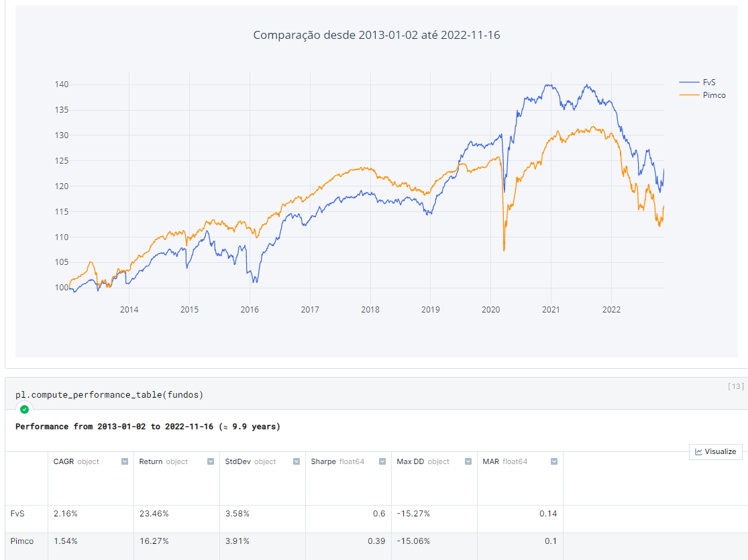
Task: Click the 2018 x-axis label
Action: pos(370,310)
